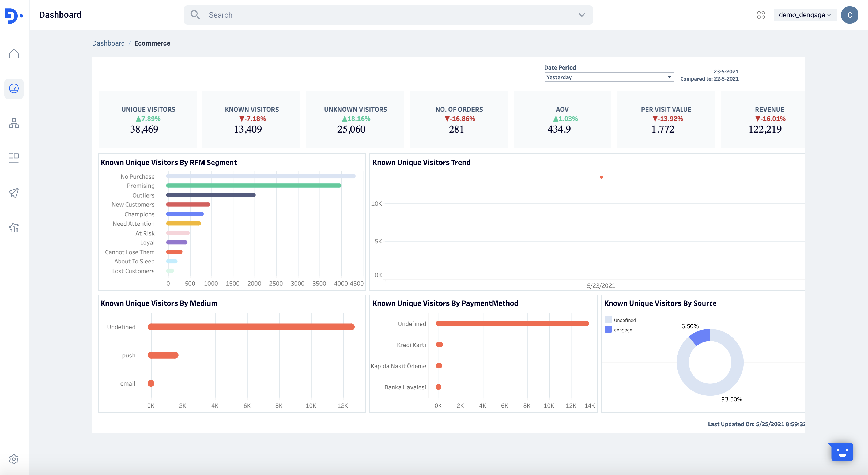Open the apps grid icon

pyautogui.click(x=761, y=15)
